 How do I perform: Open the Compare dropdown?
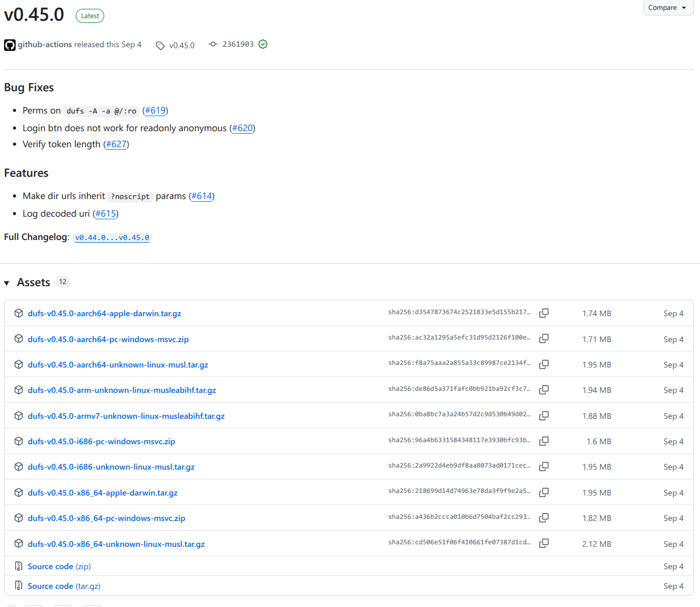click(668, 8)
